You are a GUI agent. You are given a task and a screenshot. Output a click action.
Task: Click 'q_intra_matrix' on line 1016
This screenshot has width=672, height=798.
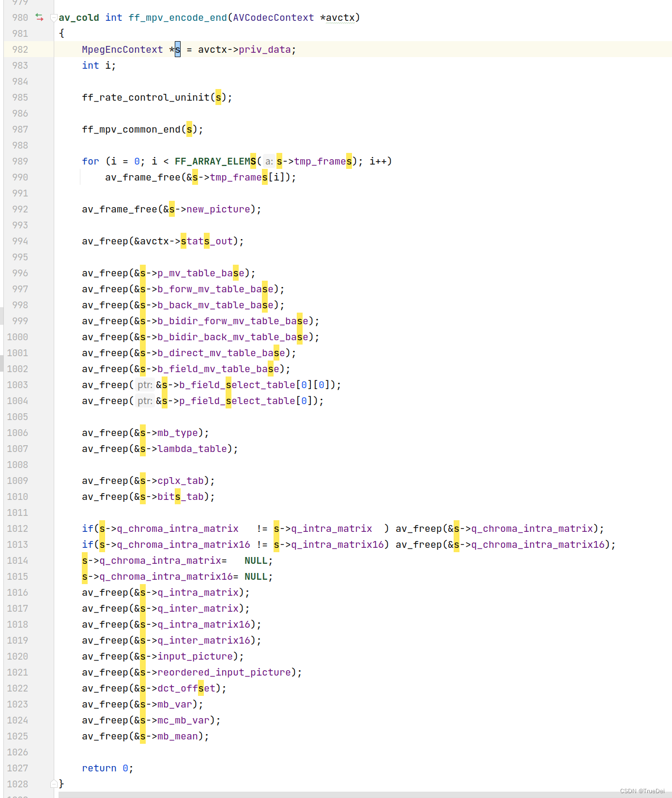click(198, 592)
